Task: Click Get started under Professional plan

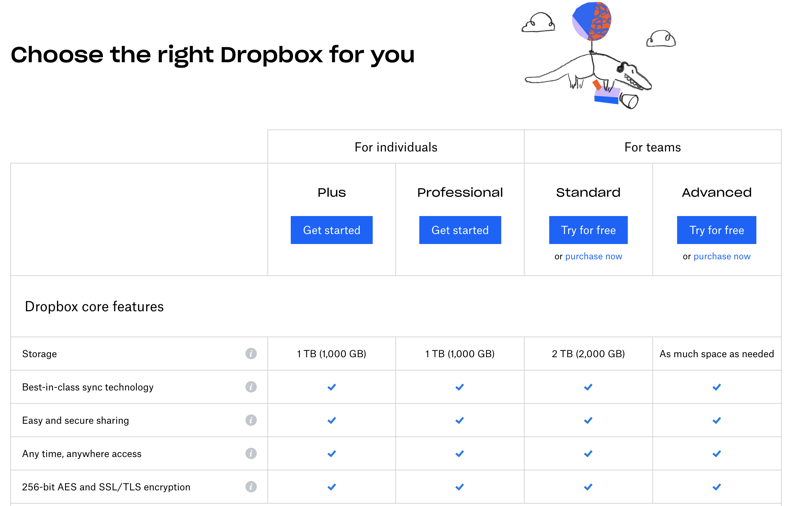Action: click(460, 230)
